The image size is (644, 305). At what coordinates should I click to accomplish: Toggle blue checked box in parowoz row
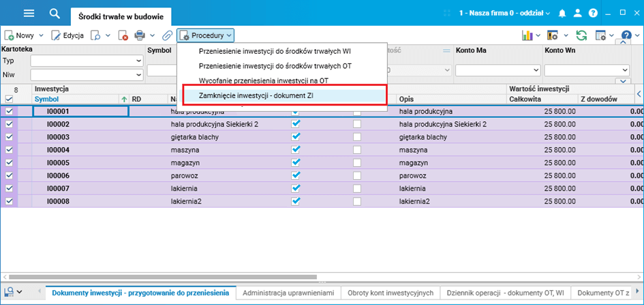[295, 175]
